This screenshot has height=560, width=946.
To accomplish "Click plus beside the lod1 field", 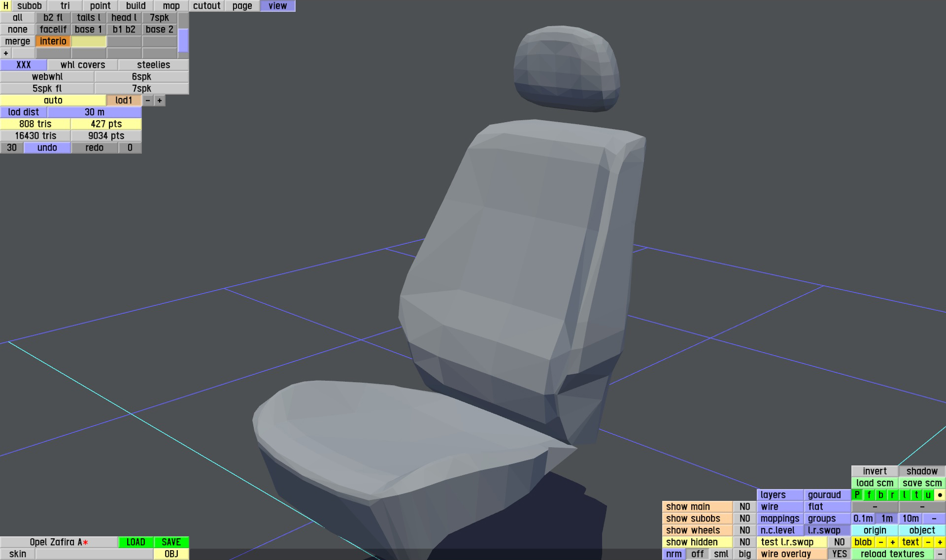I will [x=160, y=100].
